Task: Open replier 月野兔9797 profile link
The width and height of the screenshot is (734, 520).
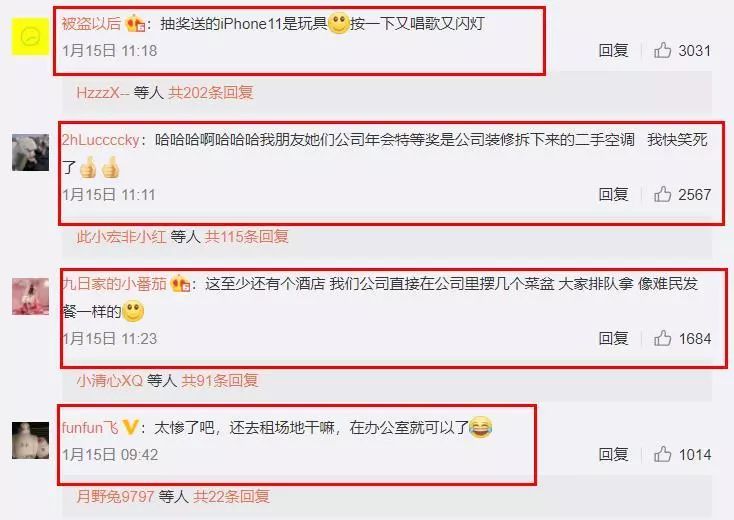Action: (x=115, y=496)
